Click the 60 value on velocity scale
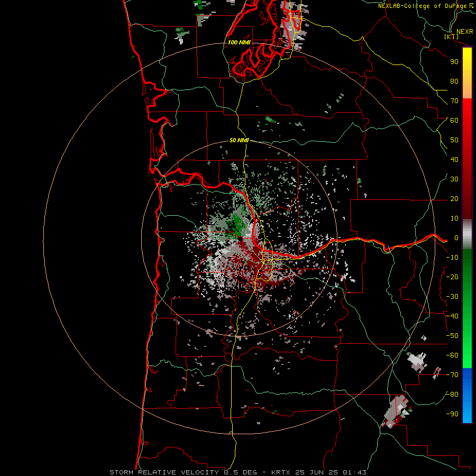Screen dimensions: 476x476 [454, 121]
